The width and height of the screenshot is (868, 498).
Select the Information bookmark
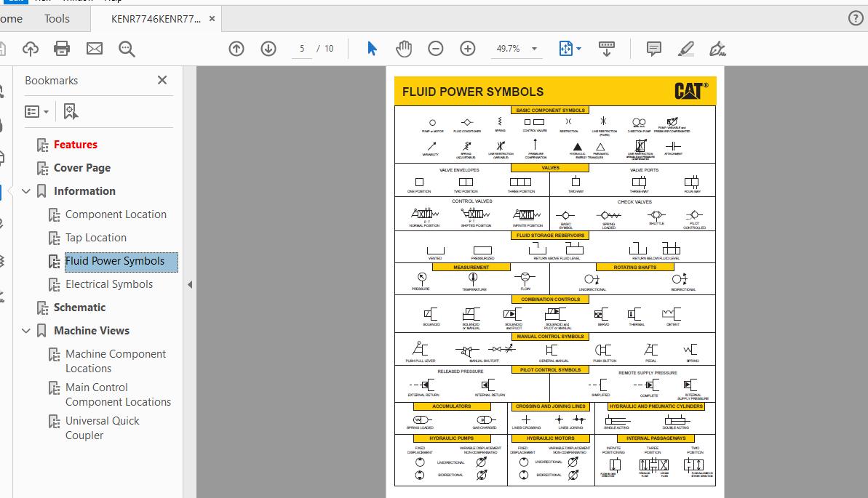[84, 191]
